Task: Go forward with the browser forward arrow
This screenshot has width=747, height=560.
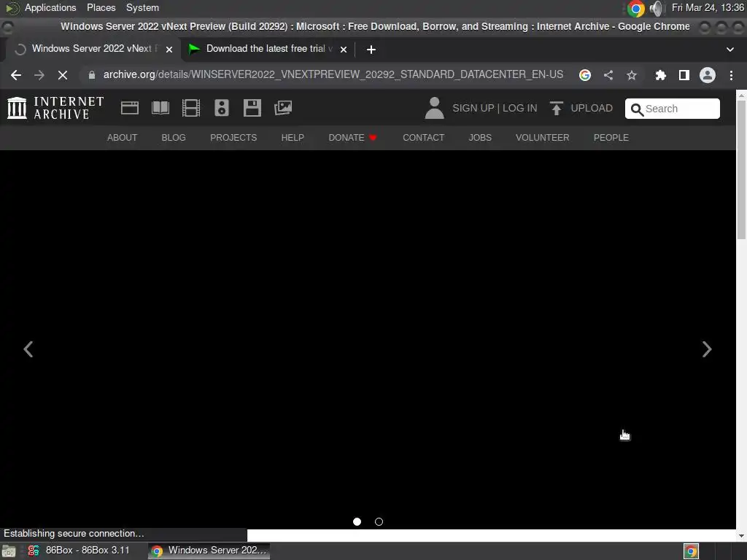Action: click(39, 75)
